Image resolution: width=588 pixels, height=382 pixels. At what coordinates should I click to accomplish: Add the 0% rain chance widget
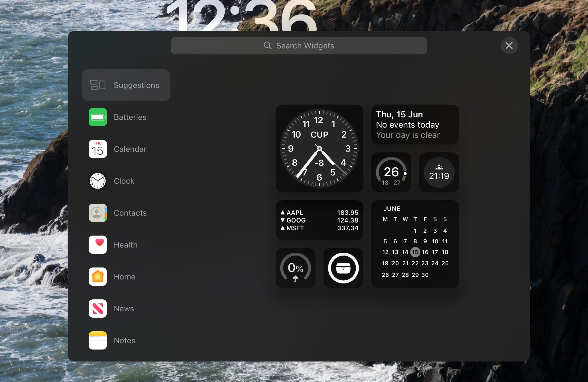pos(296,268)
